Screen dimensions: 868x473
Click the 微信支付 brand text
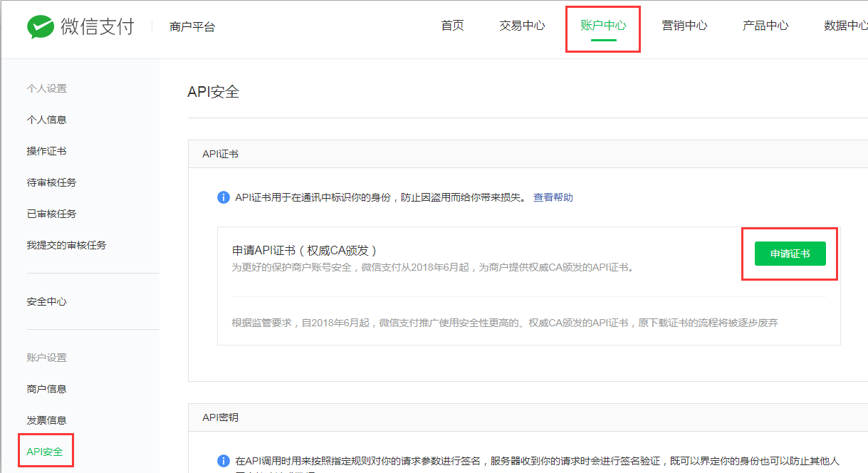pos(98,27)
